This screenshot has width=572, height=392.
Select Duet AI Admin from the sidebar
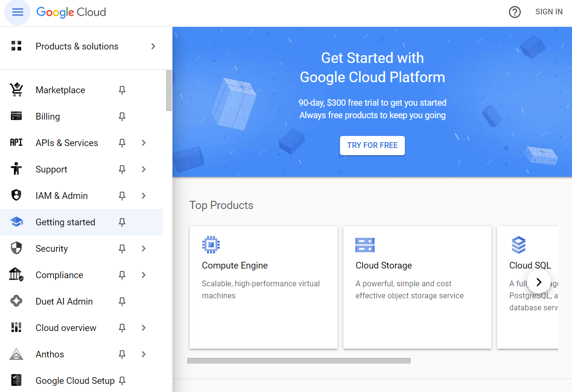[64, 301]
